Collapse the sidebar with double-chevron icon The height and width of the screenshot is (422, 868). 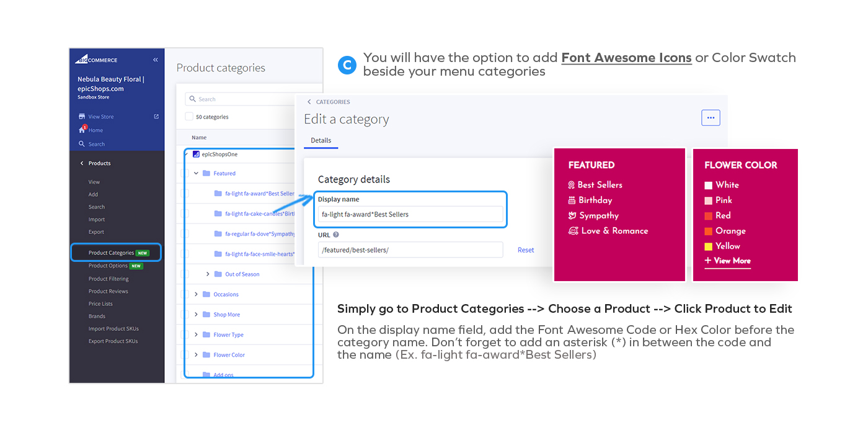click(155, 60)
